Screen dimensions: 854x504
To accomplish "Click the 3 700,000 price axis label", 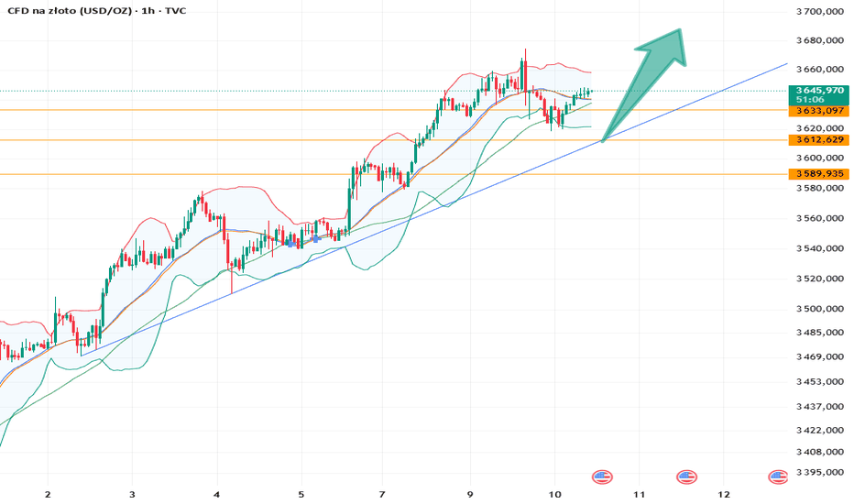I will [820, 11].
